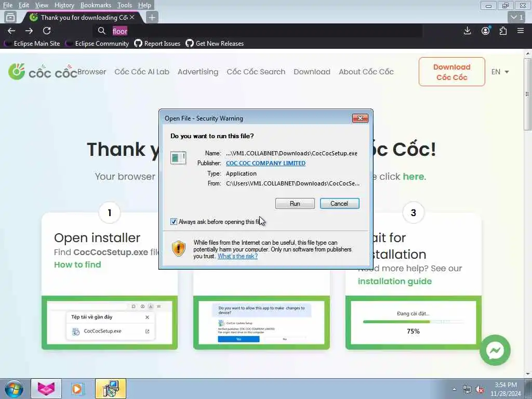This screenshot has width=532, height=399.
Task: Open Eclipse Community bookmark
Action: coord(97,44)
